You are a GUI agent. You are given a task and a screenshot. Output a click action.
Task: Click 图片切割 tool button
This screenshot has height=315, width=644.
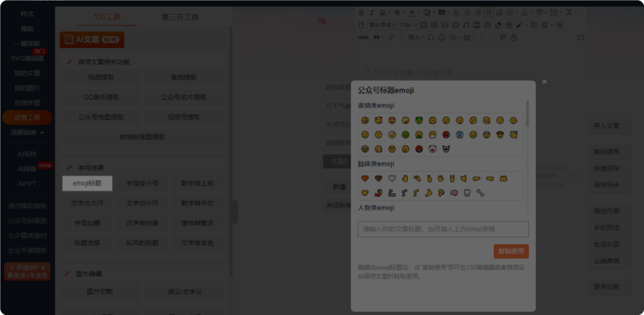pos(100,292)
